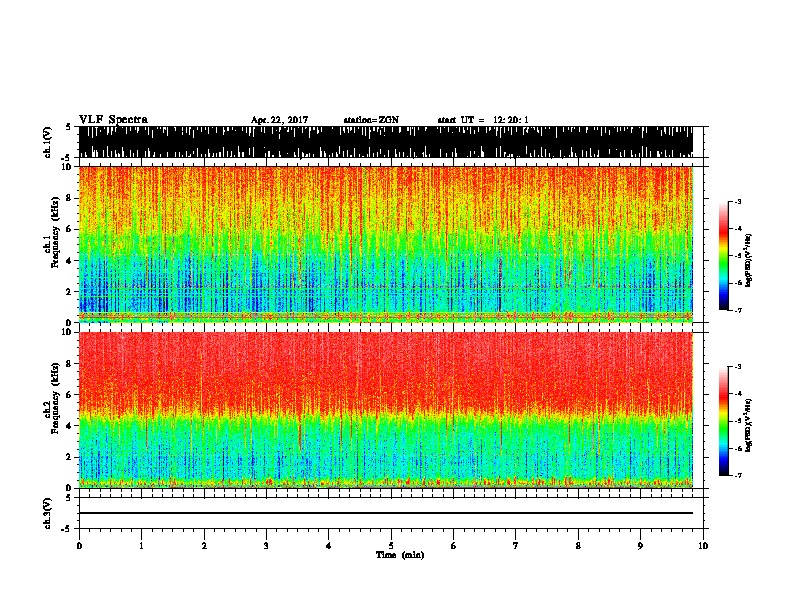Screen dimensions: 792x612
Task: Click inside the ch.2 spectrogram panel
Action: pyautogui.click(x=386, y=410)
